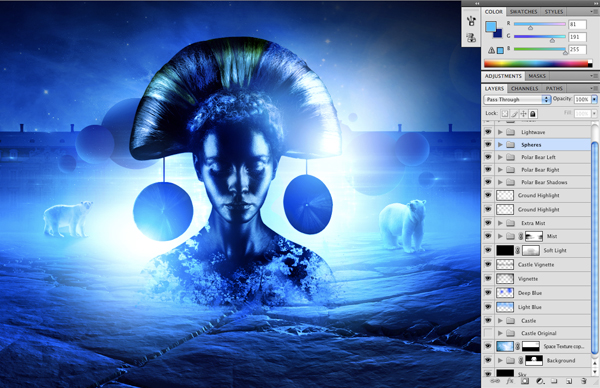Click the R value input field
600x388 pixels.
577,24
